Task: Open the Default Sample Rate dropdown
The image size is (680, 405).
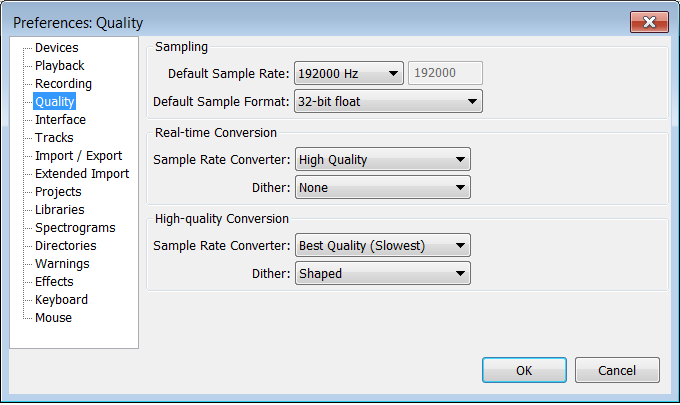Action: [349, 73]
